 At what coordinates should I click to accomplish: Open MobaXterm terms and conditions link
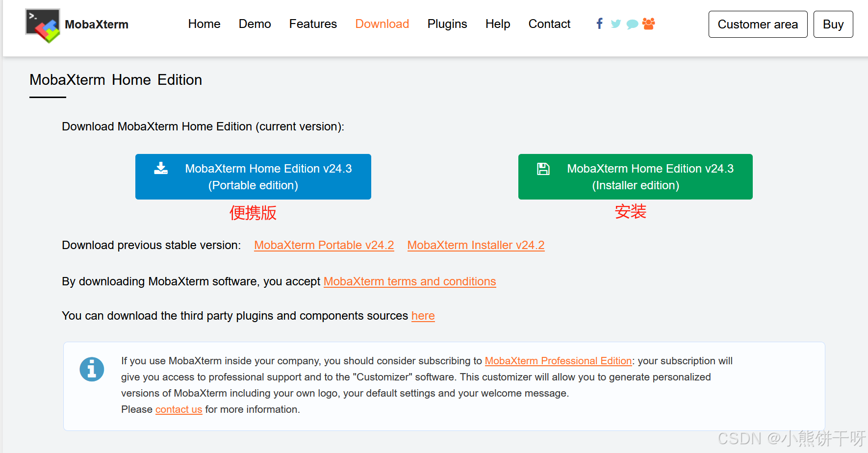point(410,281)
